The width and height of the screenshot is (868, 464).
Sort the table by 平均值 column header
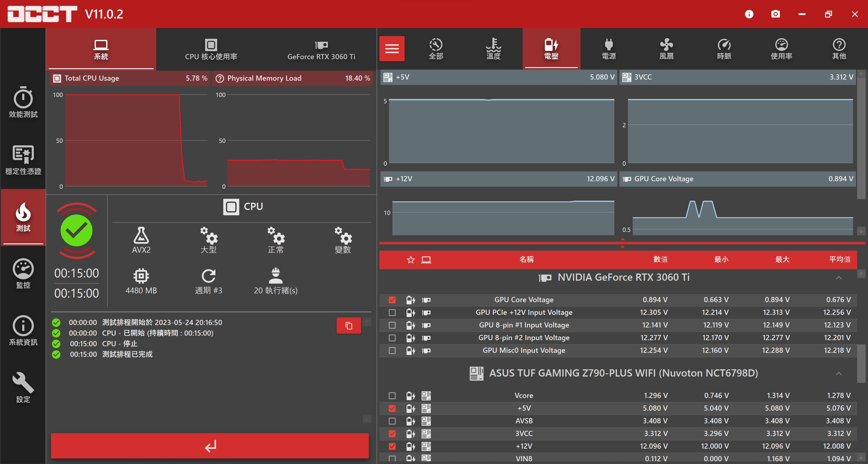coord(839,259)
